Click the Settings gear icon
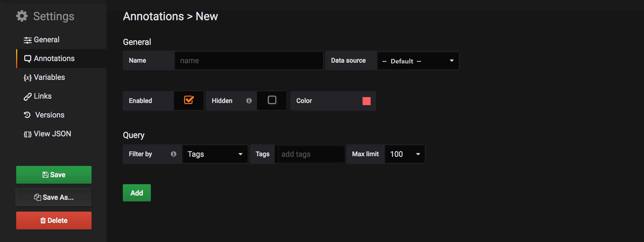 coord(22,16)
